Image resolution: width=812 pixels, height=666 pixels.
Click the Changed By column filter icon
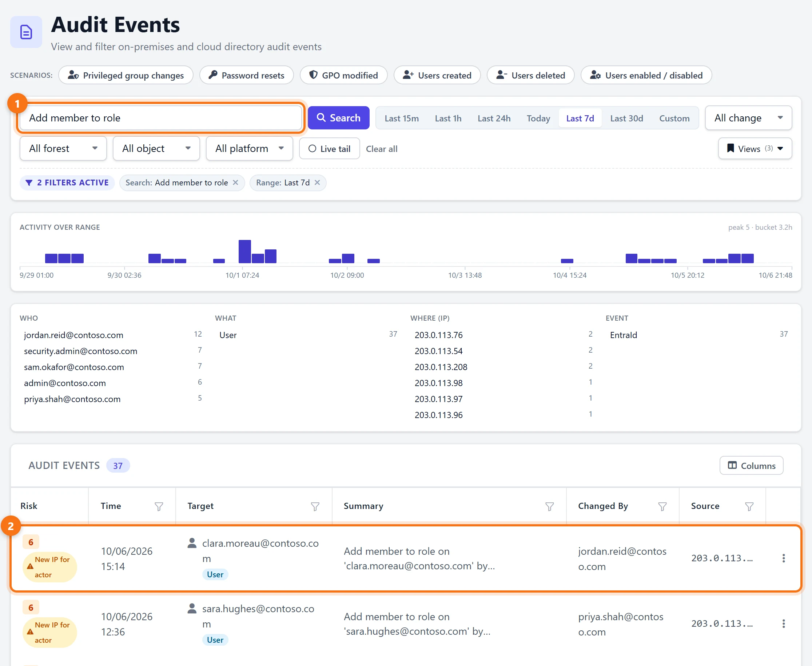point(662,506)
